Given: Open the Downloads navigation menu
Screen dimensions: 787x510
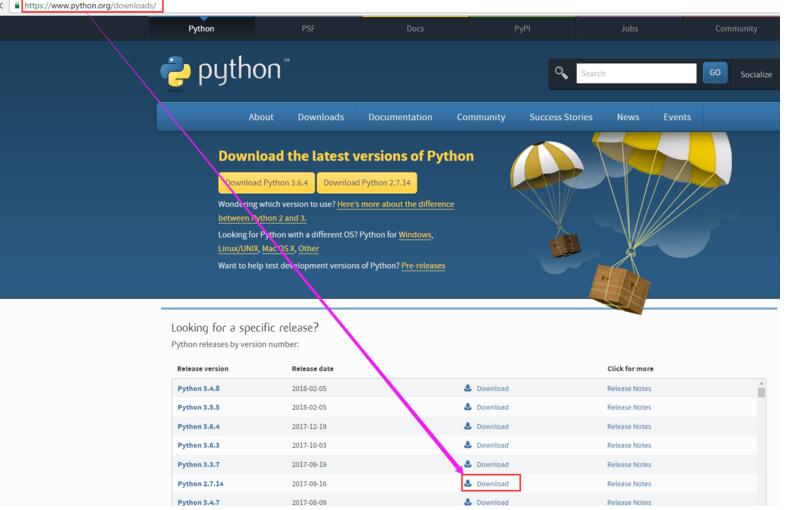Looking at the screenshot, I should click(320, 117).
